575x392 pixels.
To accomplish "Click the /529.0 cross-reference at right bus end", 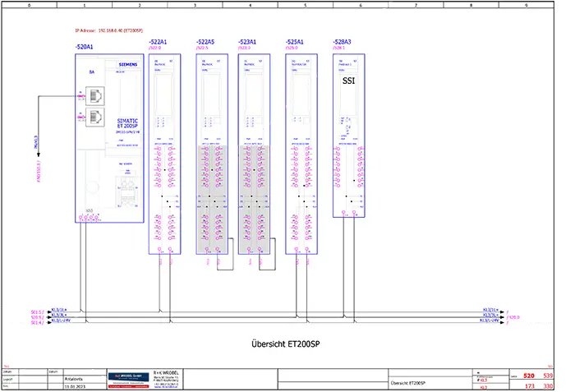I will click(x=514, y=316).
